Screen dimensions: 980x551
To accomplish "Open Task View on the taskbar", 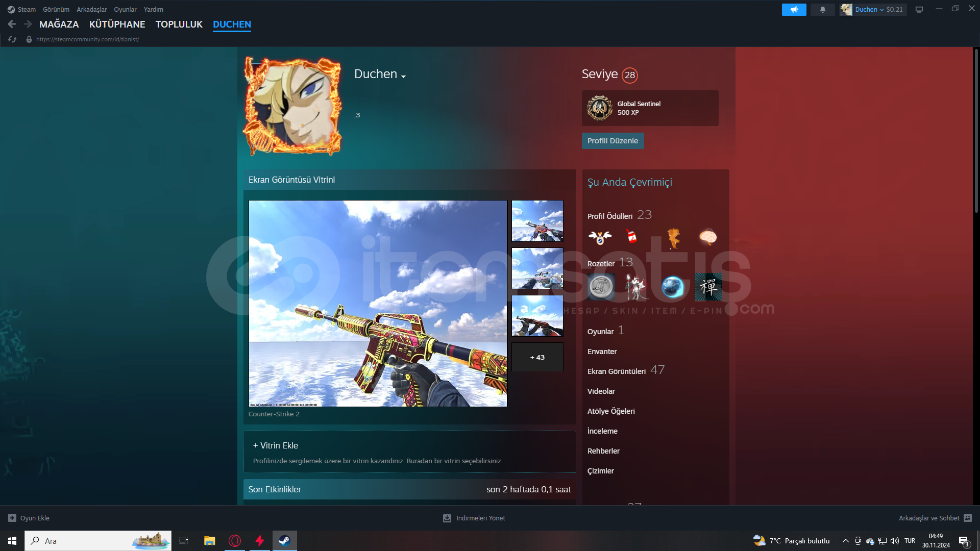I will tap(184, 541).
